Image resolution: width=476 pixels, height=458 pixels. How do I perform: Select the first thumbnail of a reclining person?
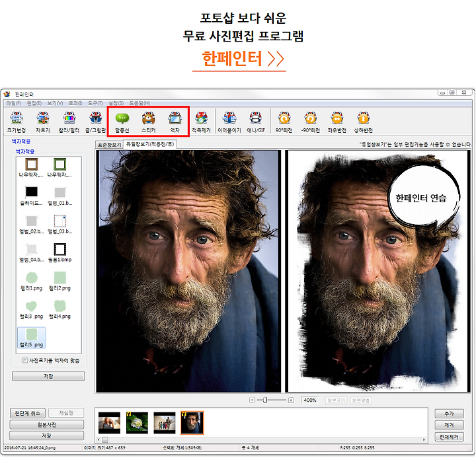coord(109,422)
